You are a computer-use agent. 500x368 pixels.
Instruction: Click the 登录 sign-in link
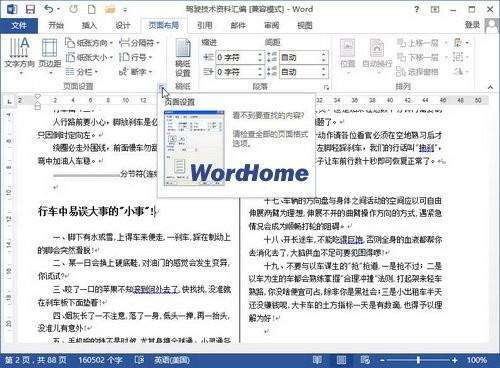pos(472,25)
